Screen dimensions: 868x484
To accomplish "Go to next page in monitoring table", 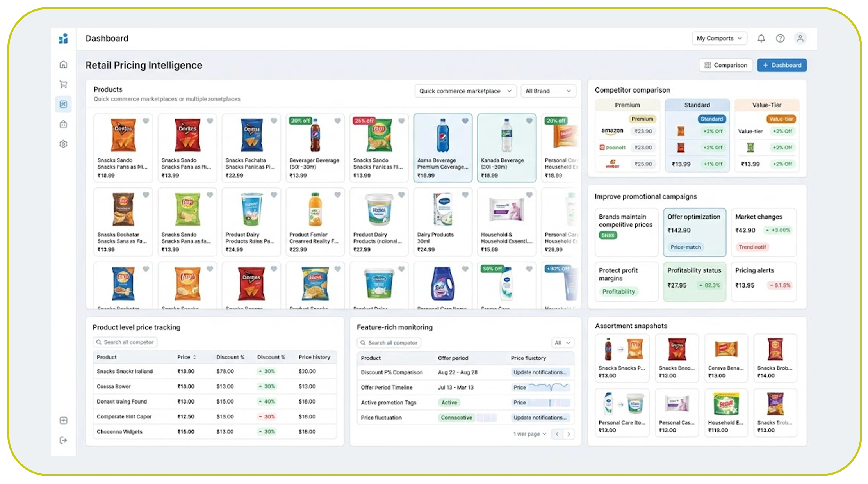I will [569, 434].
